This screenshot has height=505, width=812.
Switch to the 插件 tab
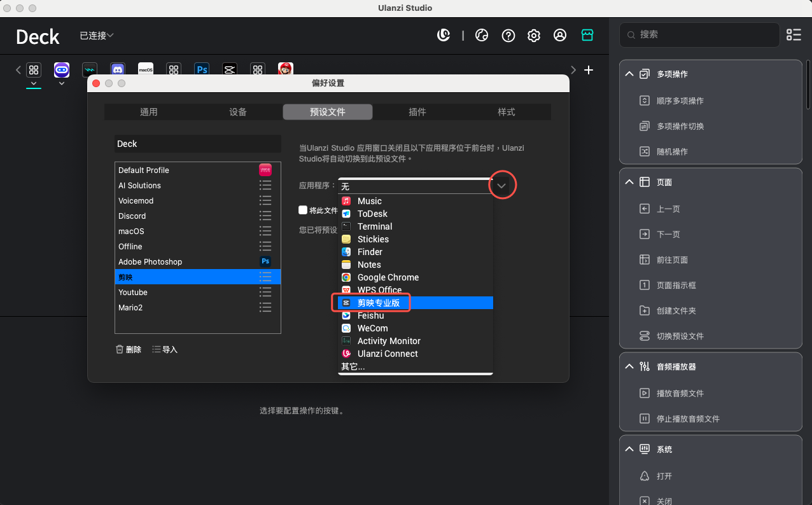pyautogui.click(x=417, y=112)
